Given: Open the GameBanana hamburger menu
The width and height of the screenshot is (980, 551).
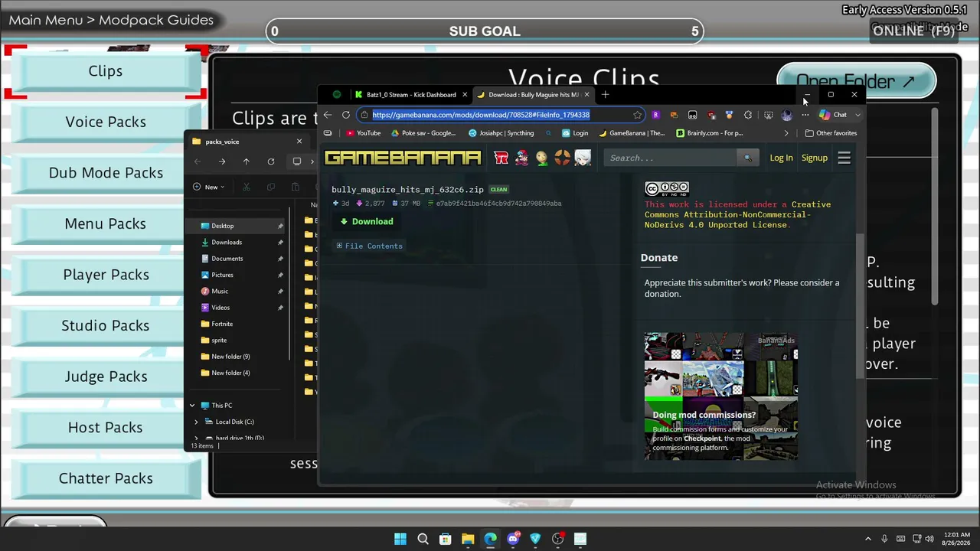Looking at the screenshot, I should pyautogui.click(x=844, y=158).
